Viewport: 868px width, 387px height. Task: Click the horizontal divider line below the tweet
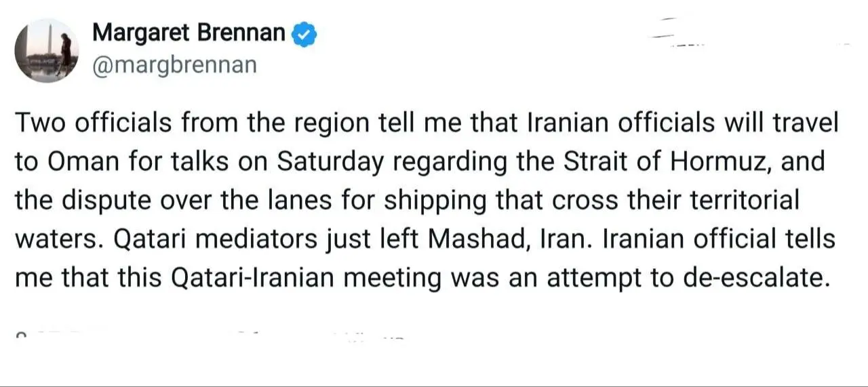[x=434, y=385]
